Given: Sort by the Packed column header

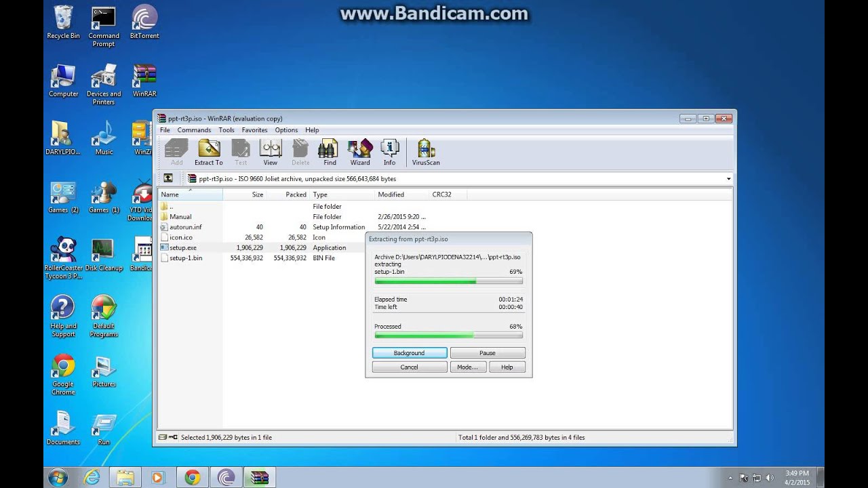Looking at the screenshot, I should (288, 195).
